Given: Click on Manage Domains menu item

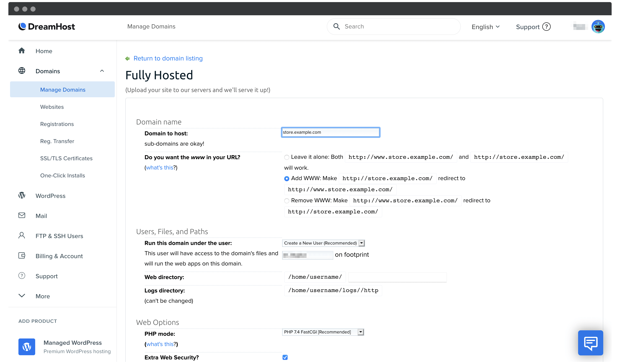Looking at the screenshot, I should [63, 89].
